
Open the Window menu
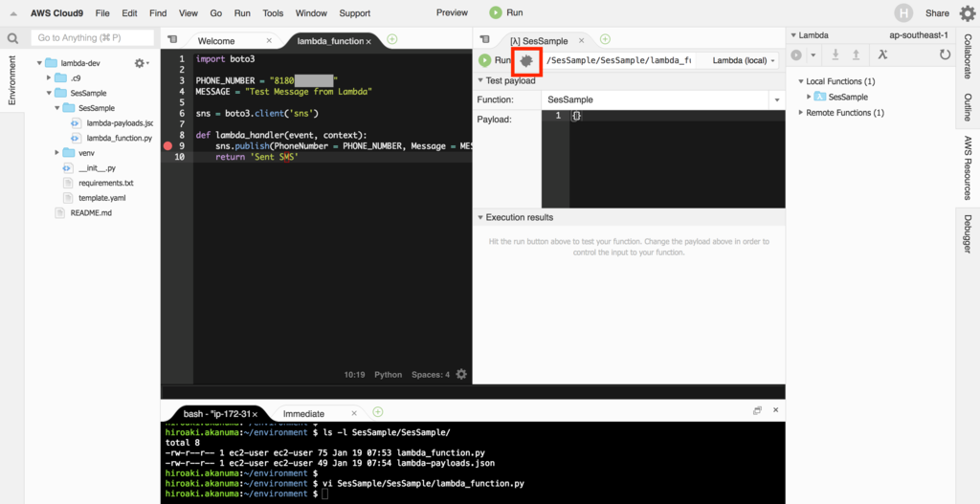[311, 13]
